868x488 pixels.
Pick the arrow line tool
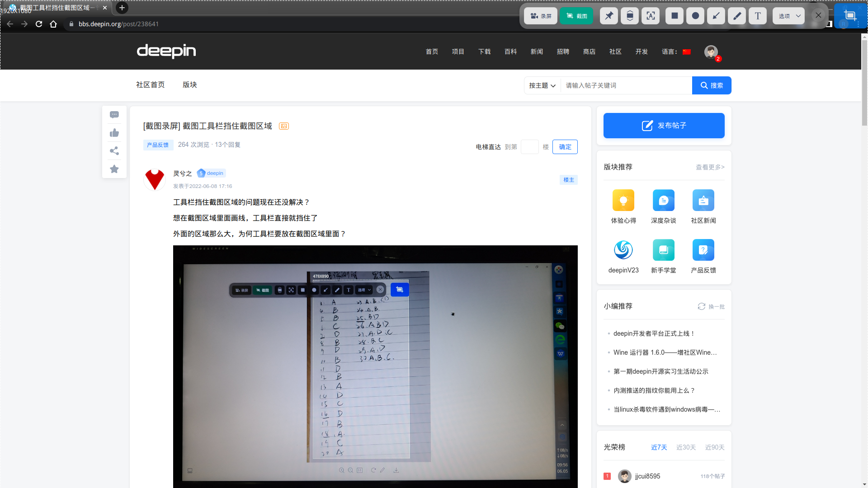[716, 16]
